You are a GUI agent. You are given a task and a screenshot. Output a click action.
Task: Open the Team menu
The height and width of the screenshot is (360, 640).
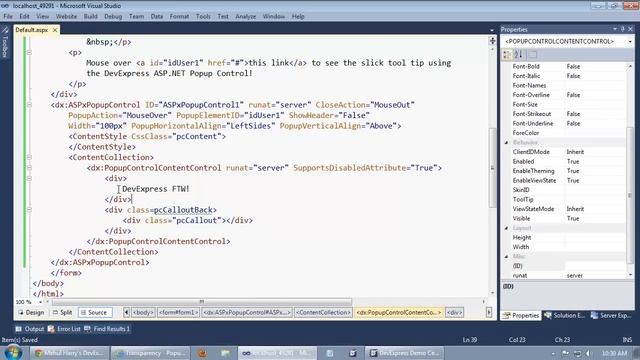(x=136, y=16)
